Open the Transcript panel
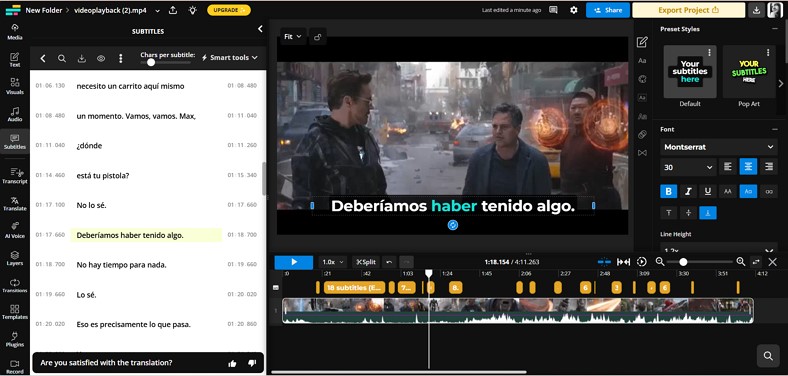Viewport: 788px width, 376px height. coord(15,175)
